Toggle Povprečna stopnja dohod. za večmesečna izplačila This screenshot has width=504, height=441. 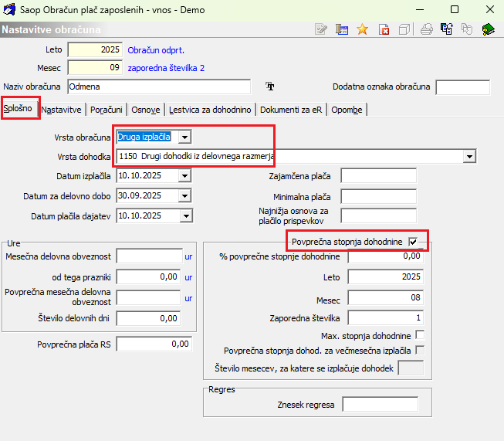[420, 350]
